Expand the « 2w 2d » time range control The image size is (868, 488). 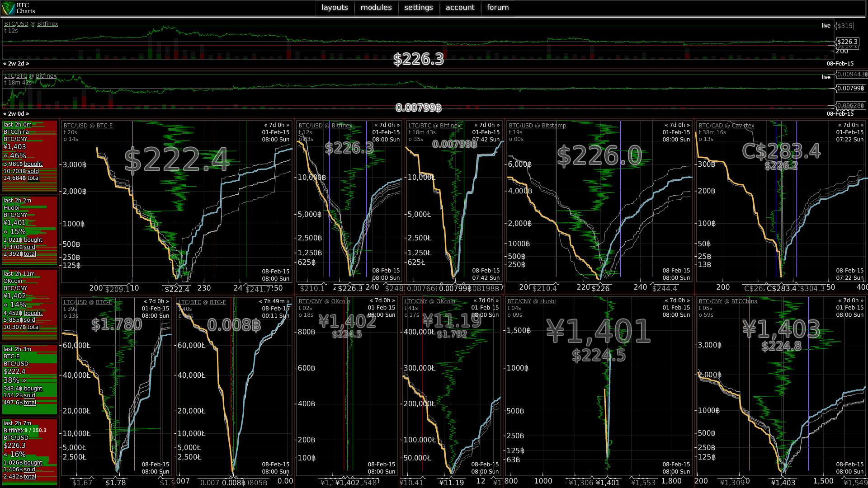pos(16,64)
